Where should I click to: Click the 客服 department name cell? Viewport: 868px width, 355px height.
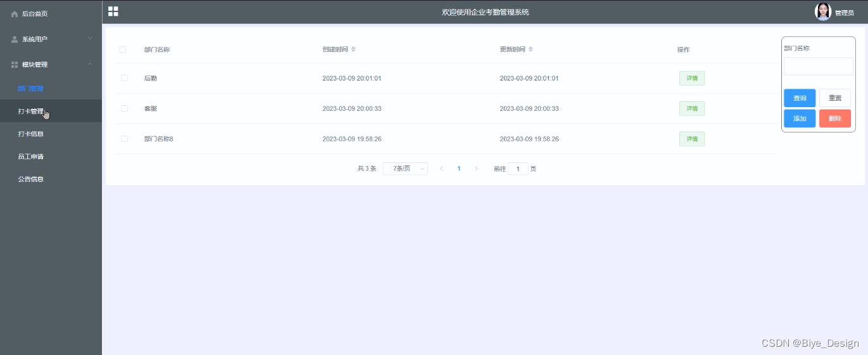point(151,108)
